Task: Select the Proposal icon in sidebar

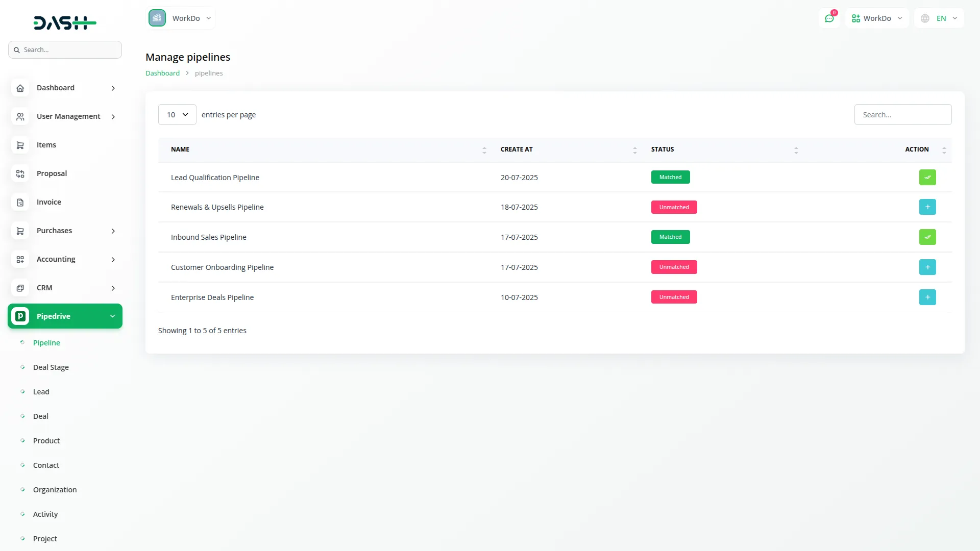Action: (x=20, y=173)
